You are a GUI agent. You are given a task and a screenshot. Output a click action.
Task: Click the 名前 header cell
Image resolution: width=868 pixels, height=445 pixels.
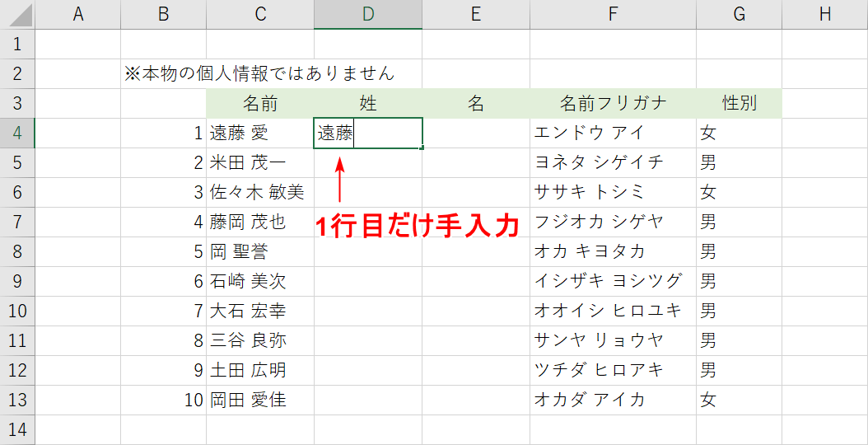click(x=260, y=103)
